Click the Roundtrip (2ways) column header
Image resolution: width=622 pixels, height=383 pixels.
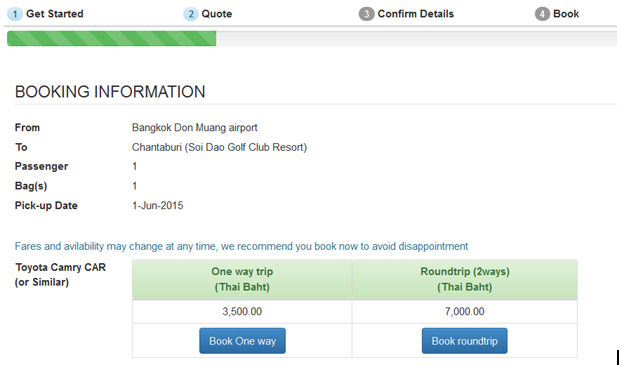(x=465, y=279)
